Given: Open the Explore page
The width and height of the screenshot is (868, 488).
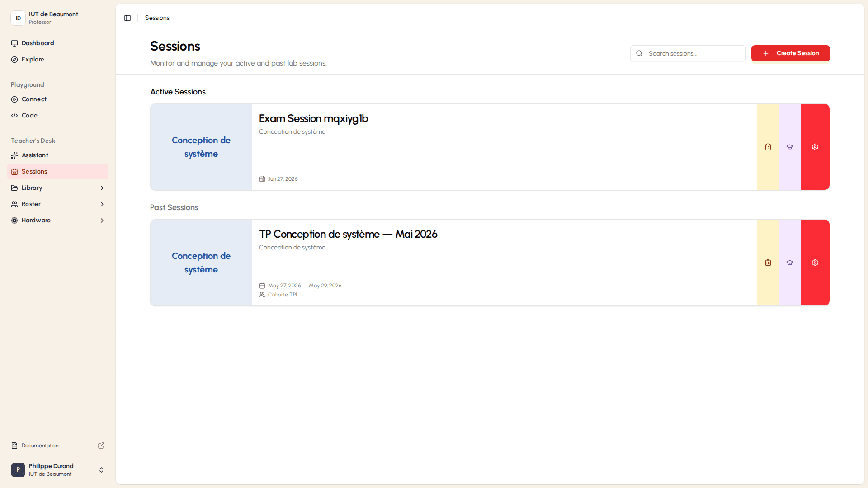Looking at the screenshot, I should point(58,60).
